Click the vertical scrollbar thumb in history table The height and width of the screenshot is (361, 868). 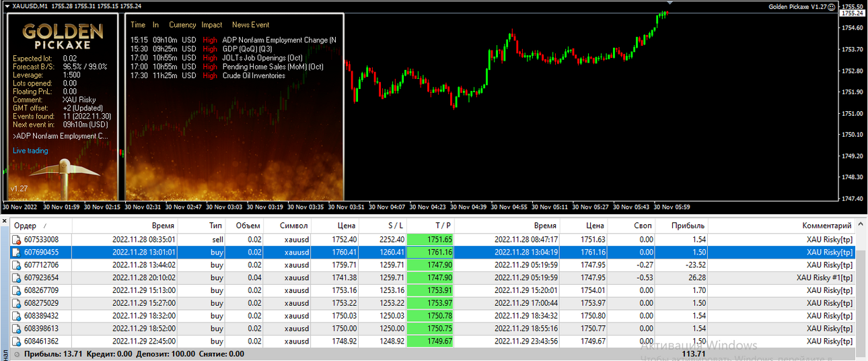(x=861, y=304)
